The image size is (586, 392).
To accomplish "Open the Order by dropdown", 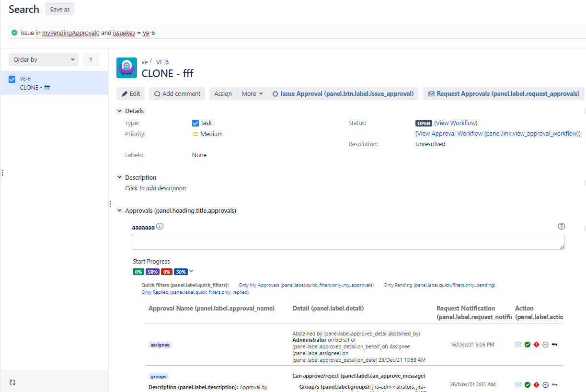I will tap(44, 60).
